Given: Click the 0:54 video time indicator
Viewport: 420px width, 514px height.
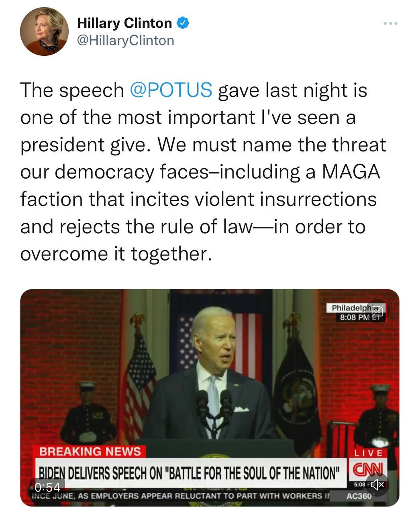Looking at the screenshot, I should point(47,487).
